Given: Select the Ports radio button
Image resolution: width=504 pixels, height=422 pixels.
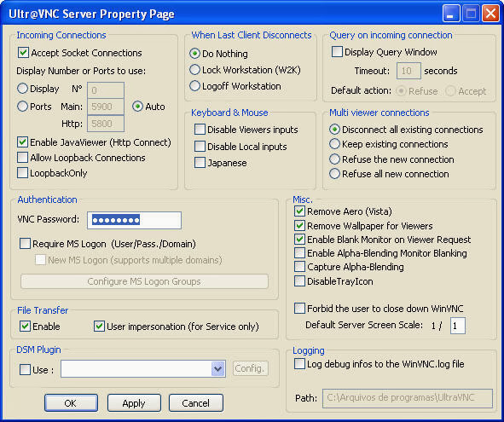Looking at the screenshot, I should point(22,107).
